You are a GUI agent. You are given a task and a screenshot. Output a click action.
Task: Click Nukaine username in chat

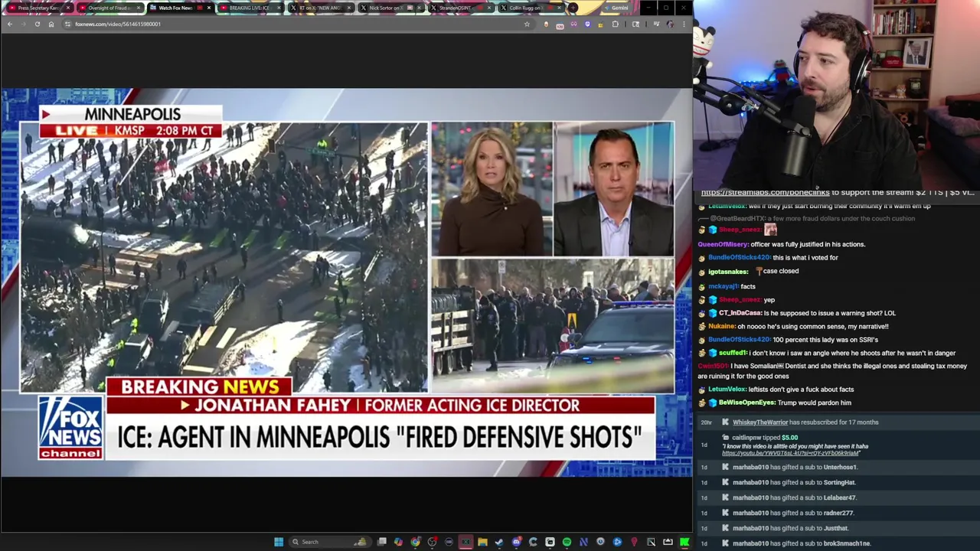pos(721,327)
